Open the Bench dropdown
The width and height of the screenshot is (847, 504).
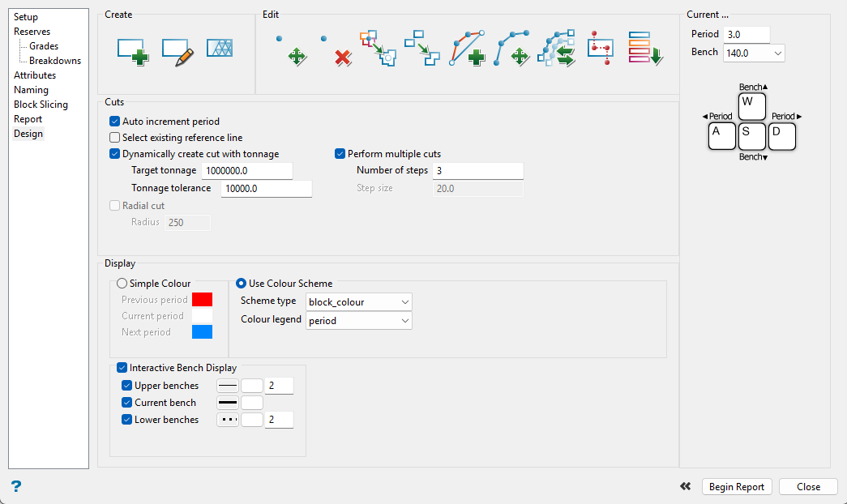tap(754, 53)
